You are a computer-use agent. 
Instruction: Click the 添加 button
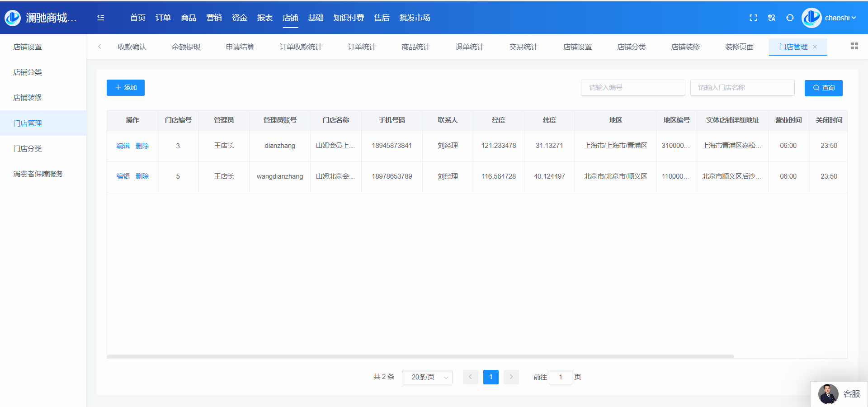coord(126,88)
